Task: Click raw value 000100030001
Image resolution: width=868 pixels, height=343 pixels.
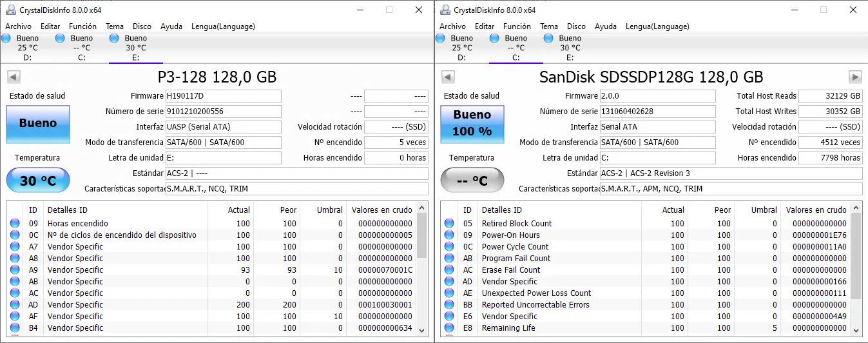Action: (385, 305)
